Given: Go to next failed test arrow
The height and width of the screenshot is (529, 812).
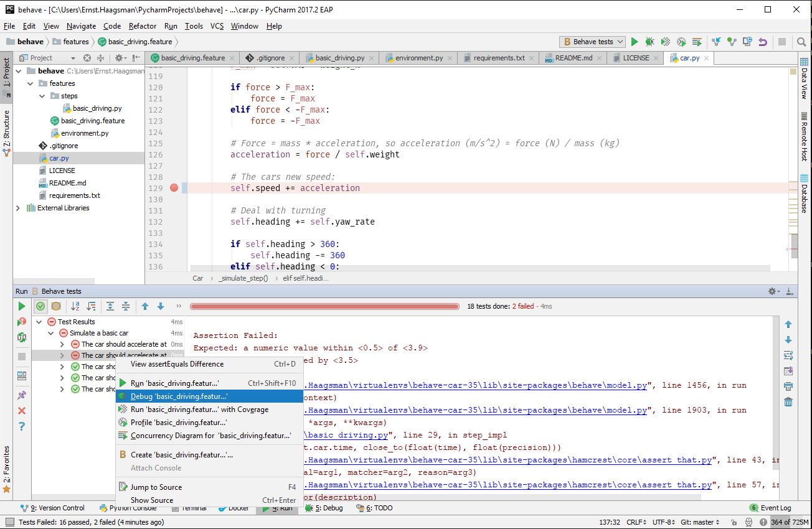Looking at the screenshot, I should tap(161, 306).
